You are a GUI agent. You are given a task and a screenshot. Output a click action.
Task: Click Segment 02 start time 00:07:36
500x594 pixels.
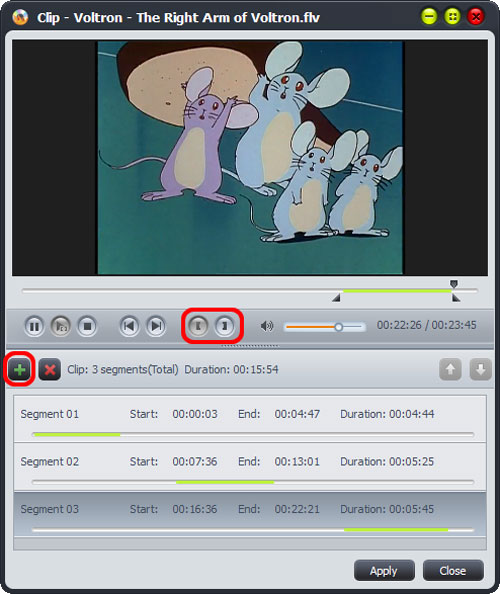(195, 462)
